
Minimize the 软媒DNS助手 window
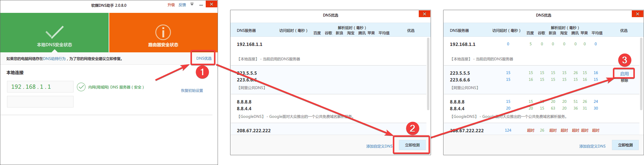click(201, 5)
